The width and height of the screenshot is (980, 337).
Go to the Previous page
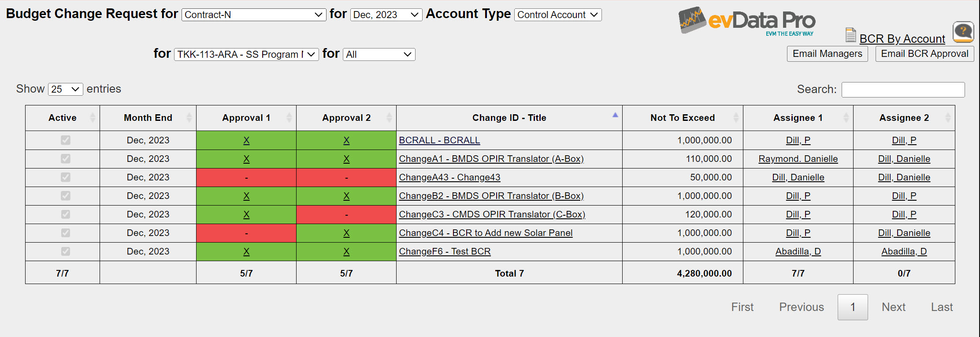coord(802,307)
